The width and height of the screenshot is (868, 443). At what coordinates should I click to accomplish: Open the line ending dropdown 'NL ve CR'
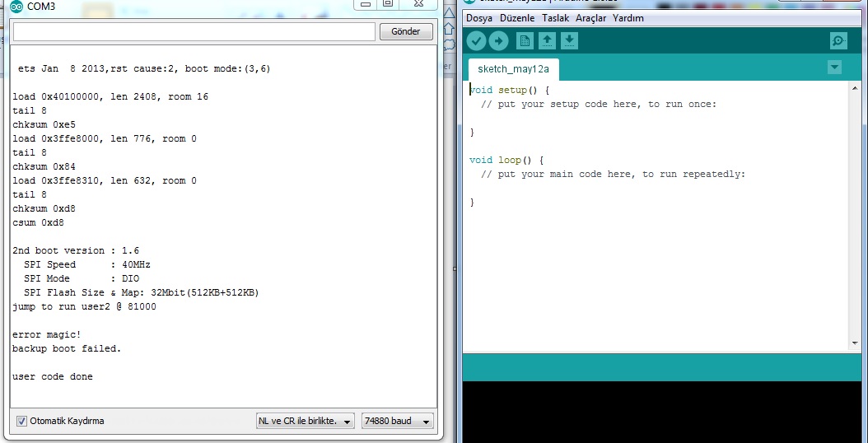tap(306, 421)
